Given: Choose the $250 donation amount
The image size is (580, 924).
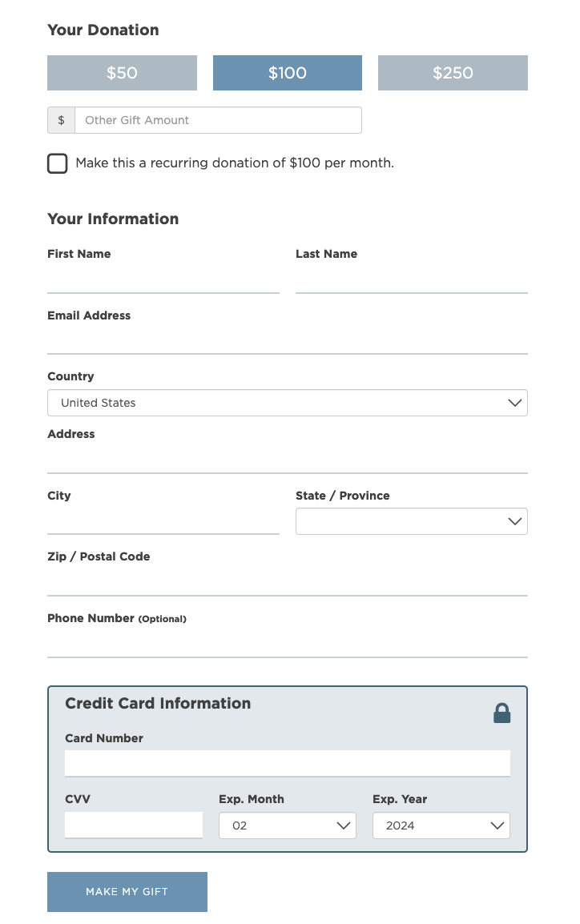Looking at the screenshot, I should [x=453, y=73].
